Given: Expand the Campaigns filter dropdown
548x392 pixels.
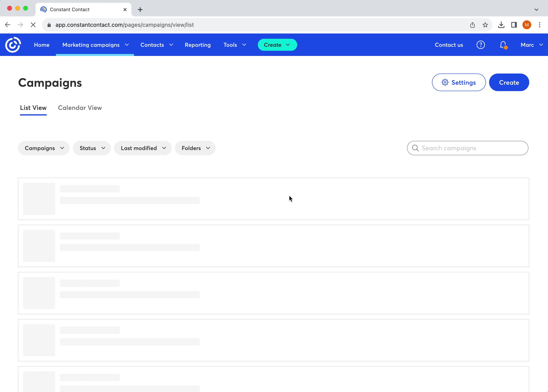Looking at the screenshot, I should click(x=44, y=148).
